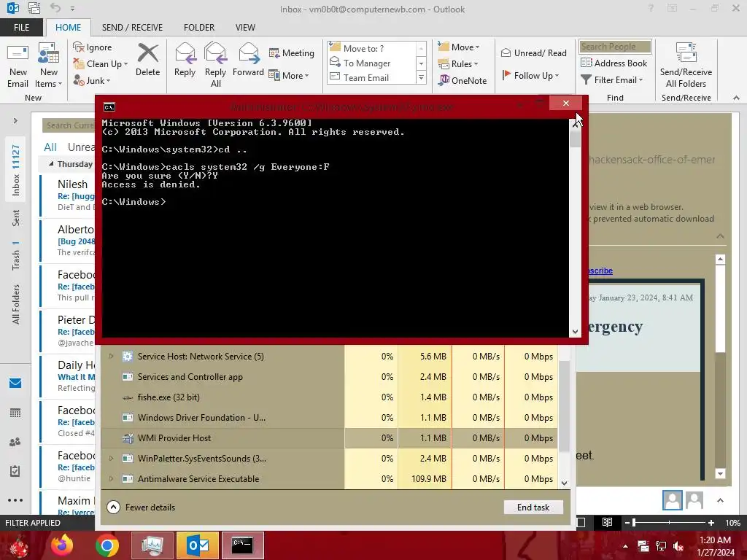Viewport: 747px width, 560px height.
Task: Open the Daily email in list
Action: tap(68, 376)
